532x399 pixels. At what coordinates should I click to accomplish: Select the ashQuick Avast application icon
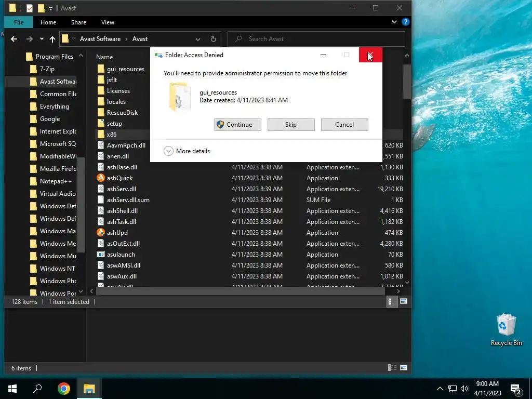[x=101, y=178]
